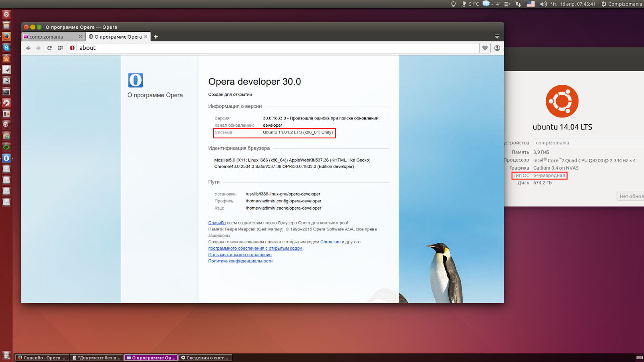Switch to 'Документ без н...' taskbar window

pyautogui.click(x=97, y=358)
